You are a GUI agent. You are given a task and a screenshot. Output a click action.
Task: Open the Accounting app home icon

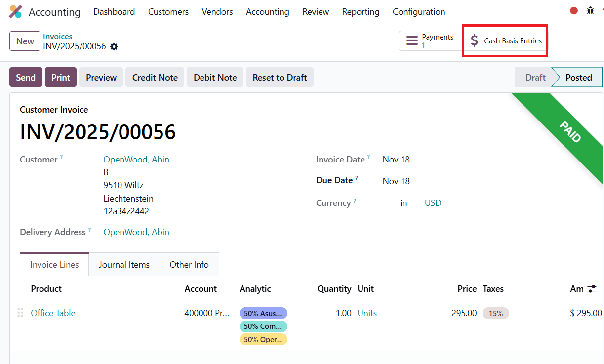pos(16,11)
